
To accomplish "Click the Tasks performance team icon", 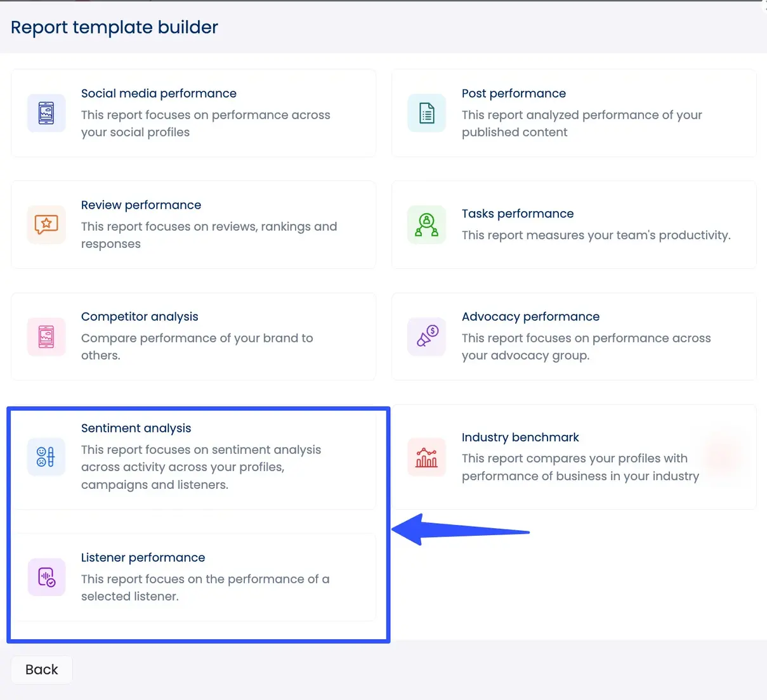I will click(x=427, y=224).
